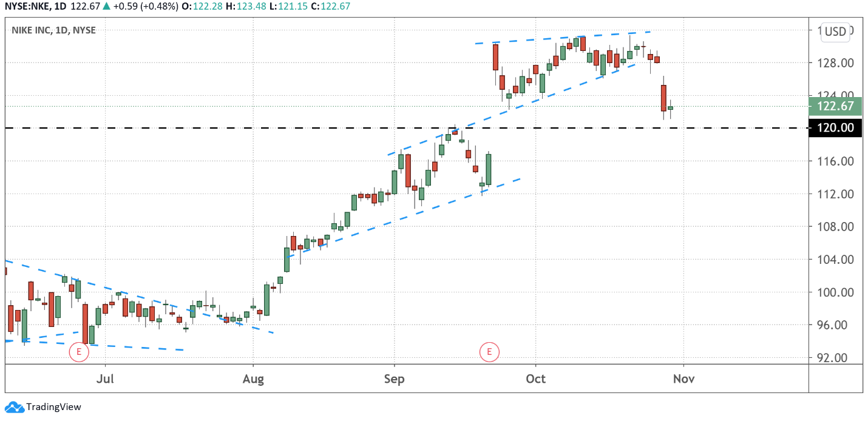Open the September earnings 'E' marker
Viewport: 868px width, 421px height.
pyautogui.click(x=489, y=352)
